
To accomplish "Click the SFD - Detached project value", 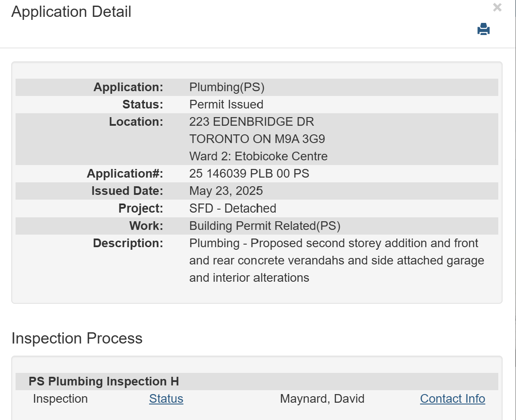I will click(233, 208).
